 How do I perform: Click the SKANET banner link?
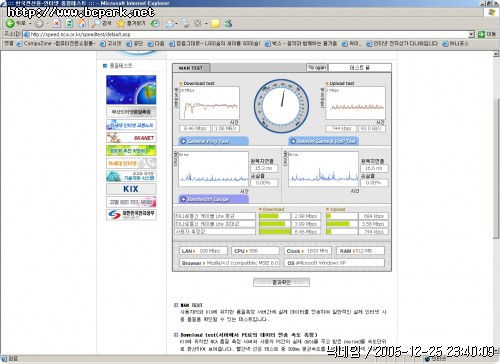(x=131, y=137)
